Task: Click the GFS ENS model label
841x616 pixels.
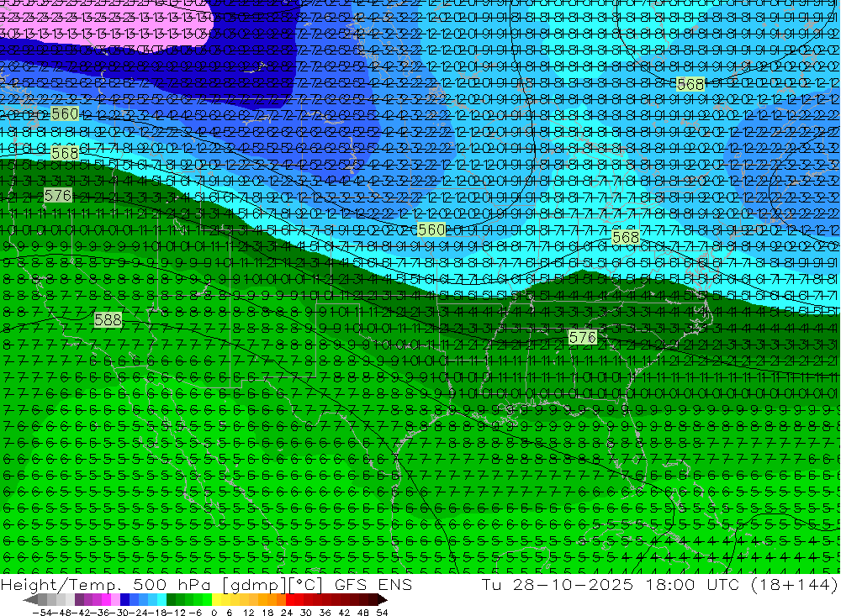Action: (x=373, y=585)
